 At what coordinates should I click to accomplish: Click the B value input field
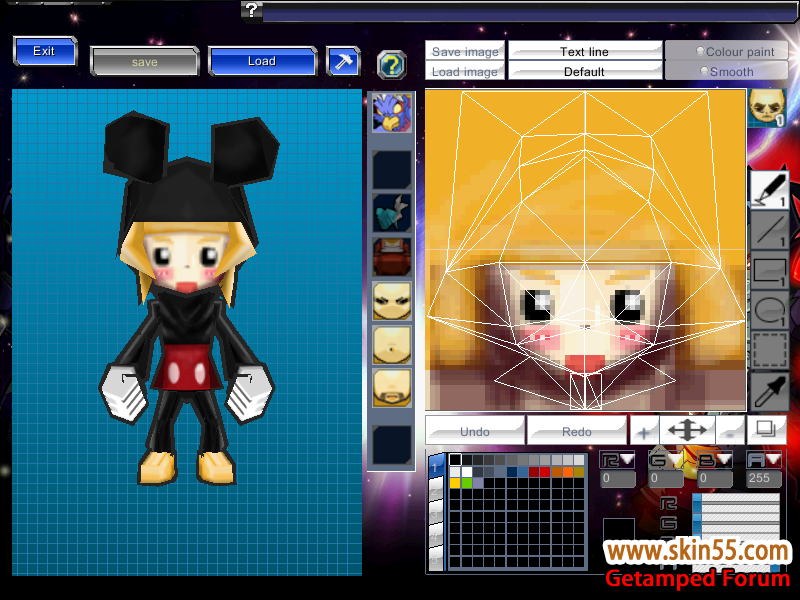tap(715, 479)
